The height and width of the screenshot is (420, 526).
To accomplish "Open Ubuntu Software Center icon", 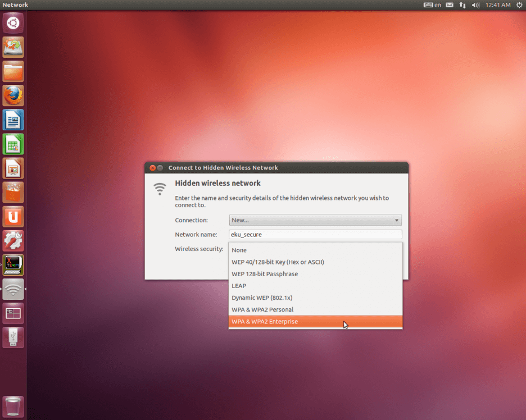I will point(13,192).
